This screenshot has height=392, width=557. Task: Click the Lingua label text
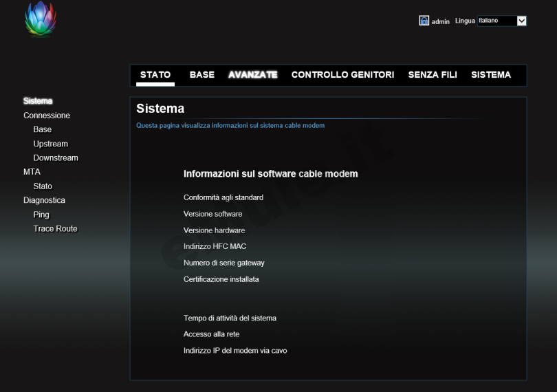465,21
